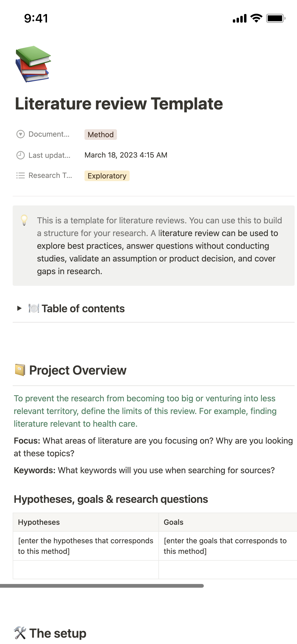
Task: Open the Literature review Template title
Action: (119, 104)
